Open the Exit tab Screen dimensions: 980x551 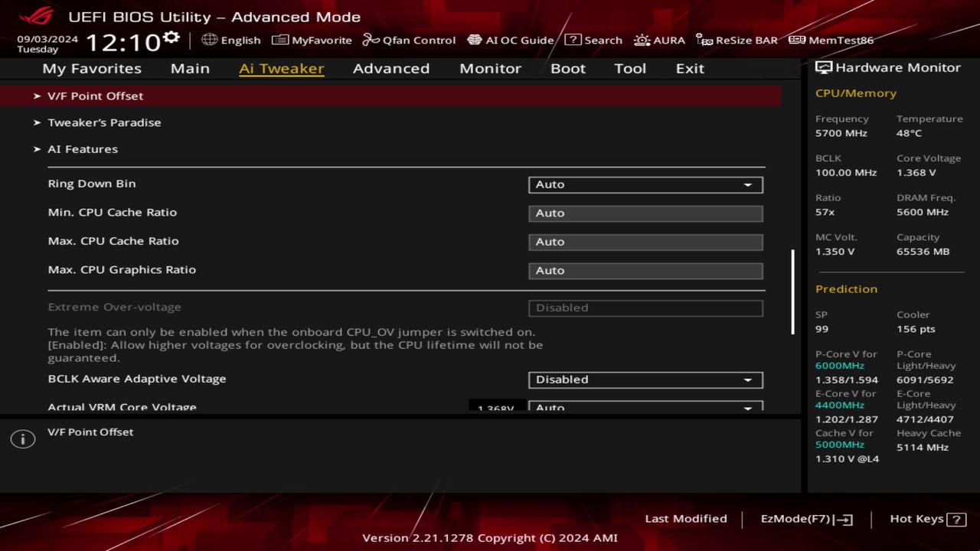pos(690,68)
